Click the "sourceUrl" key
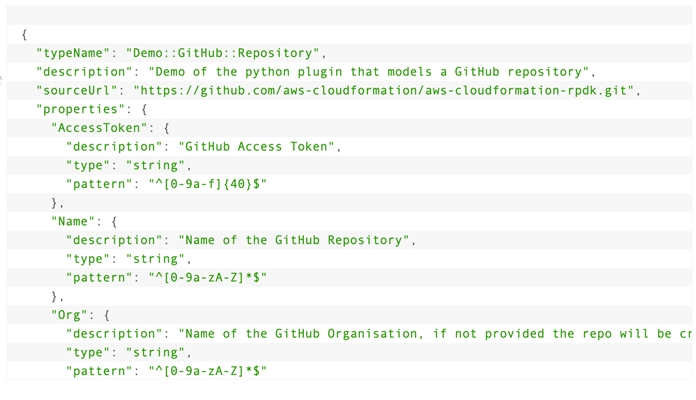Image resolution: width=696 pixels, height=400 pixels. [x=76, y=90]
